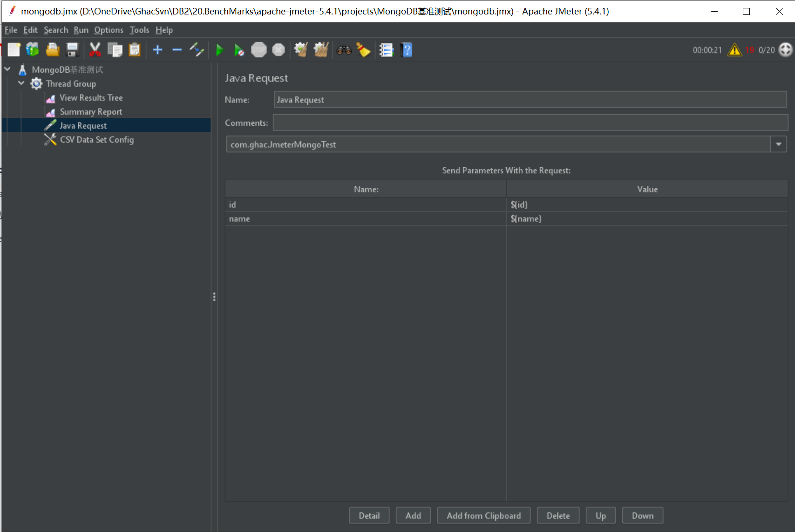Click the panel splitter handle dots
795x532 pixels.
[x=214, y=297]
